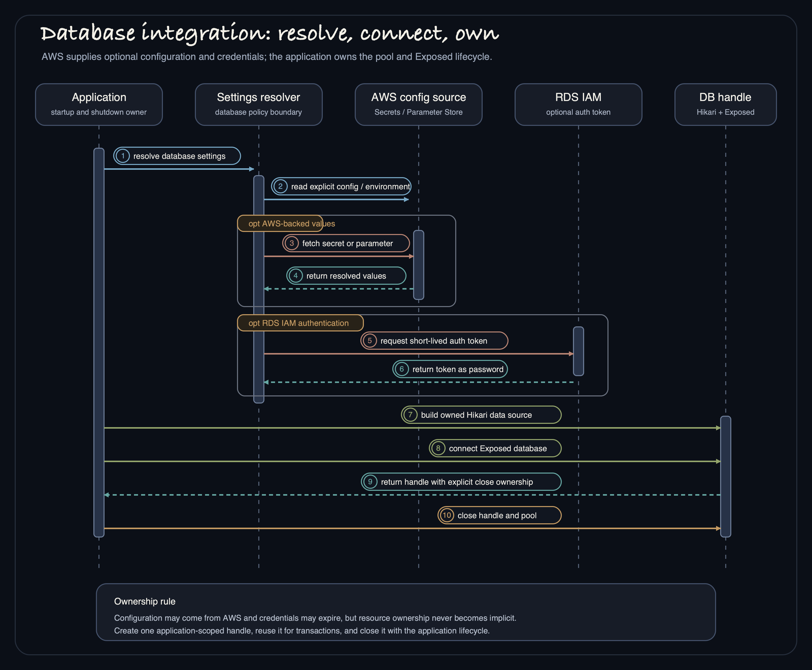Image resolution: width=812 pixels, height=670 pixels.
Task: Click the DB handle participant box
Action: [x=725, y=105]
